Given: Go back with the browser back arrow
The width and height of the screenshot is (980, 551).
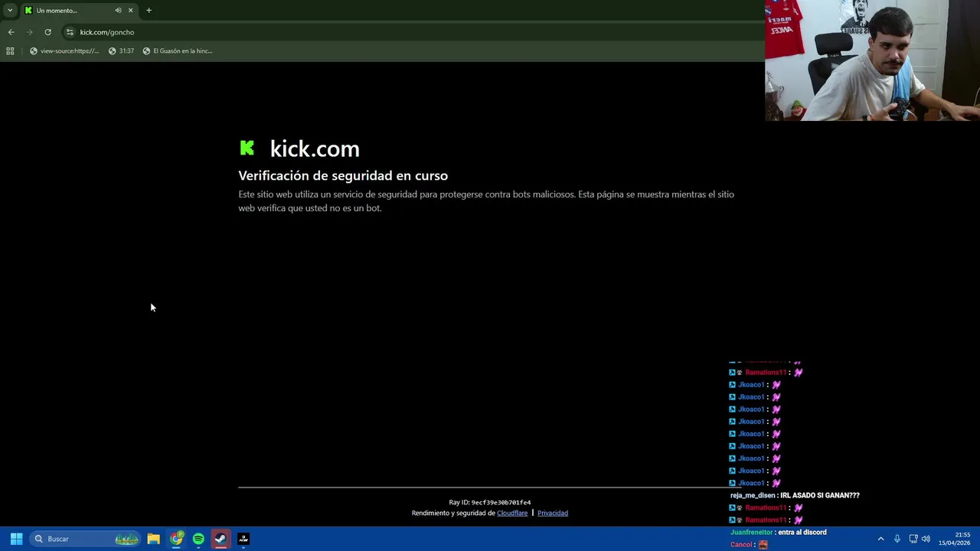Looking at the screenshot, I should (11, 32).
